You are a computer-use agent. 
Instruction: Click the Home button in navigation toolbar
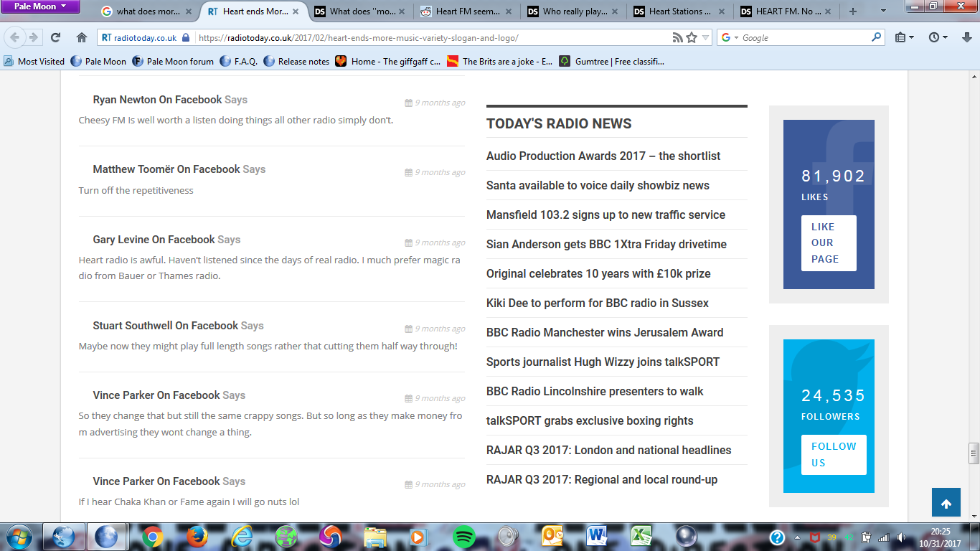click(x=82, y=37)
